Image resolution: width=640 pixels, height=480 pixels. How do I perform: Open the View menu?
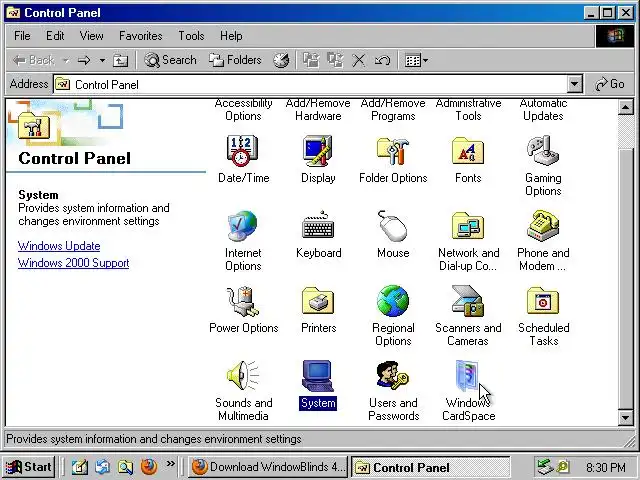91,36
